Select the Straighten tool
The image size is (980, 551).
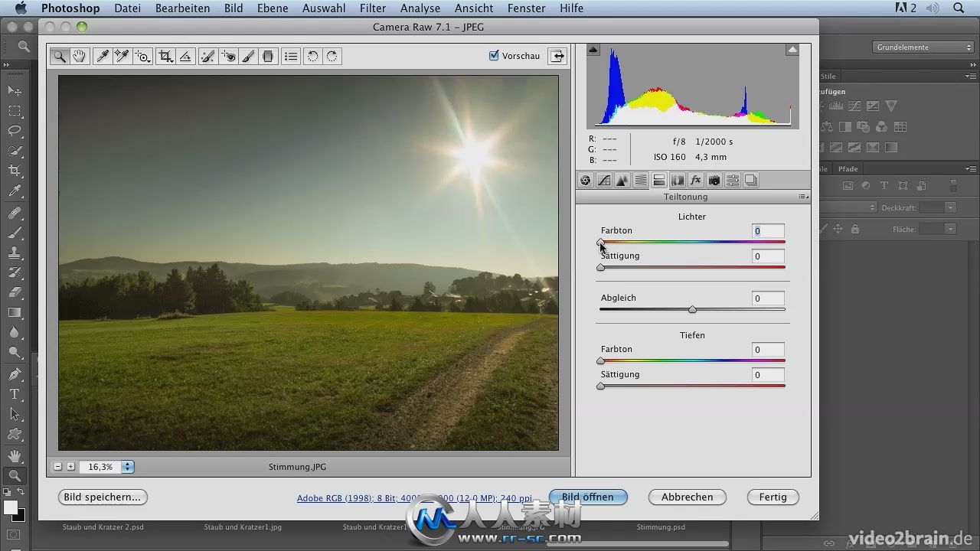[x=185, y=56]
